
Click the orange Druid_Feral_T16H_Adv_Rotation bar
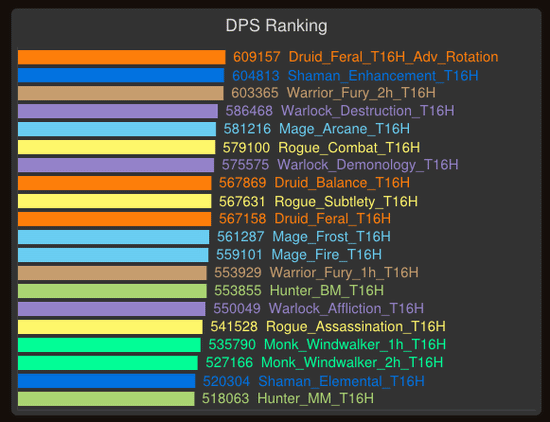pyautogui.click(x=121, y=57)
